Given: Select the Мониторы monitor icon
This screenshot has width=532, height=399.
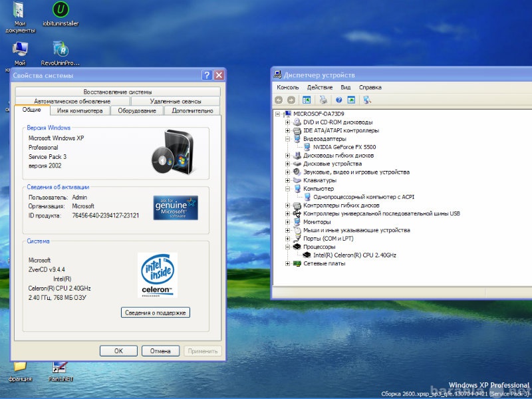Looking at the screenshot, I should 297,222.
